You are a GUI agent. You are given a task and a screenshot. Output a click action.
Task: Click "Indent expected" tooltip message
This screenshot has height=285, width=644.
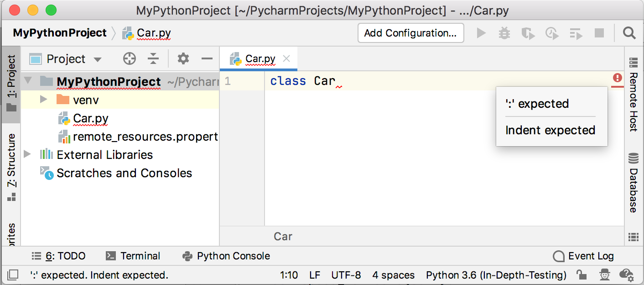551,130
